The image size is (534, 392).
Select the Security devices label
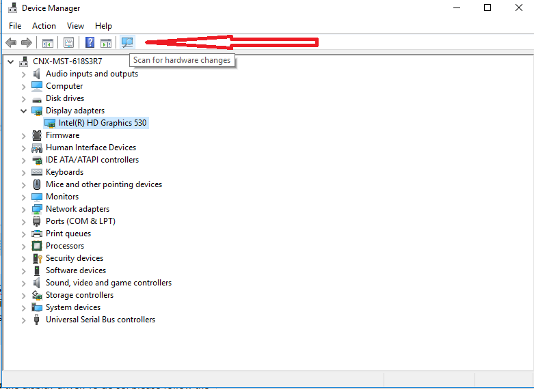coord(75,258)
